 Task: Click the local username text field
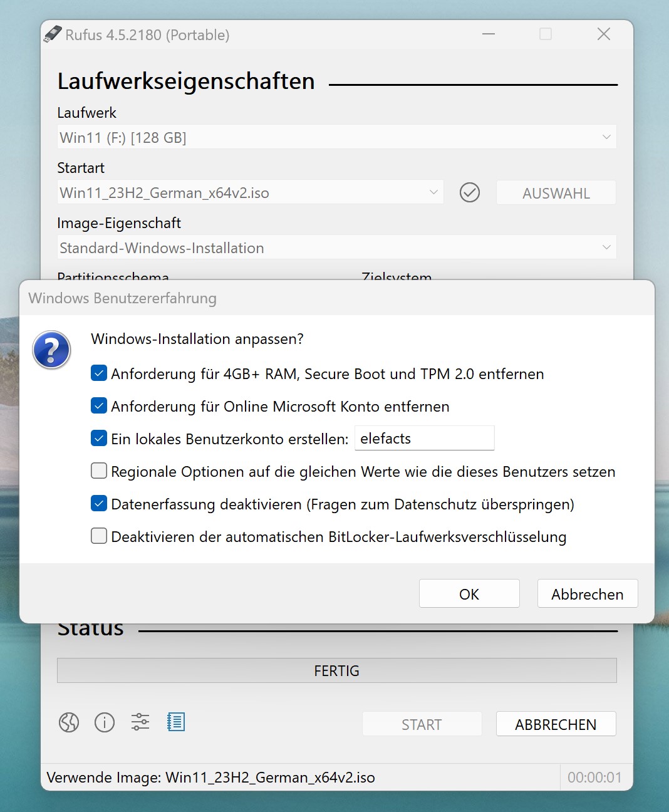(424, 439)
